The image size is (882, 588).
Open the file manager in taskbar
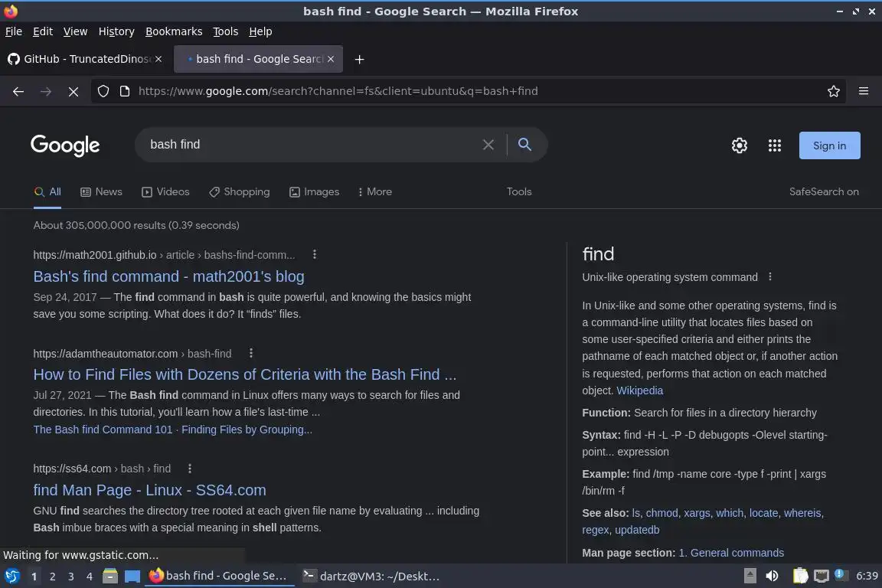coord(110,577)
